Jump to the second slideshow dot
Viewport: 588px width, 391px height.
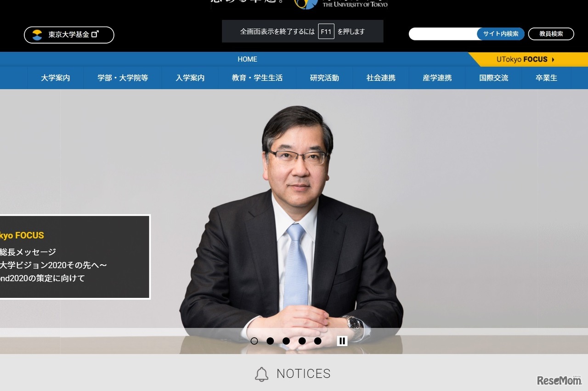tap(270, 341)
